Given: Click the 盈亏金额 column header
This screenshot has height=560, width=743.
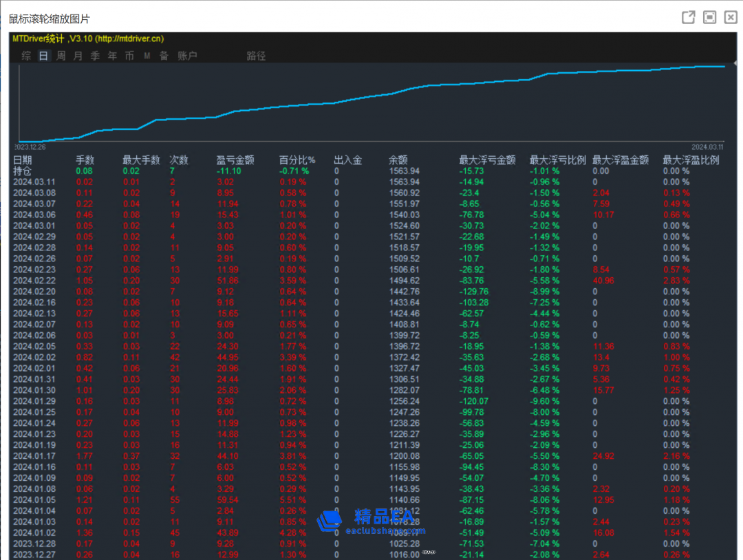Looking at the screenshot, I should tap(235, 160).
